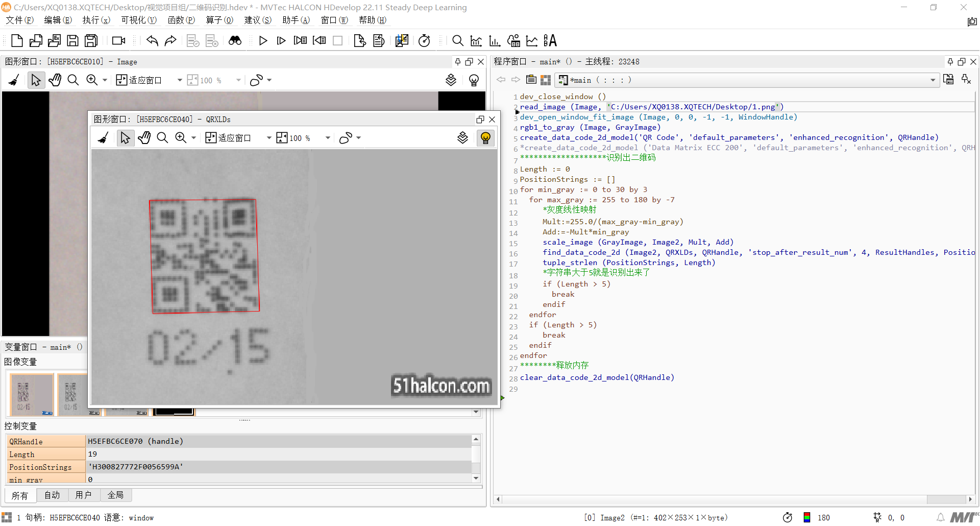Select the pointer tool in the Image window
The width and height of the screenshot is (980, 526).
coord(36,80)
